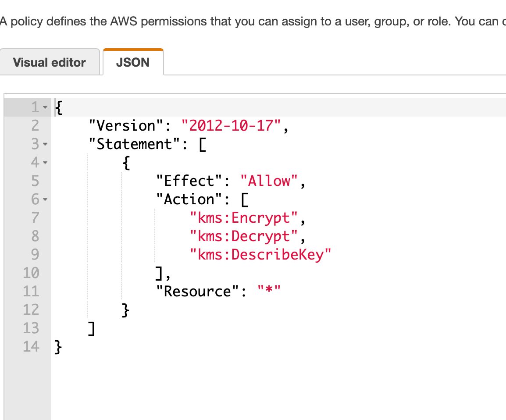Click line number 8 in the gutter
The height and width of the screenshot is (420, 506).
tap(35, 236)
